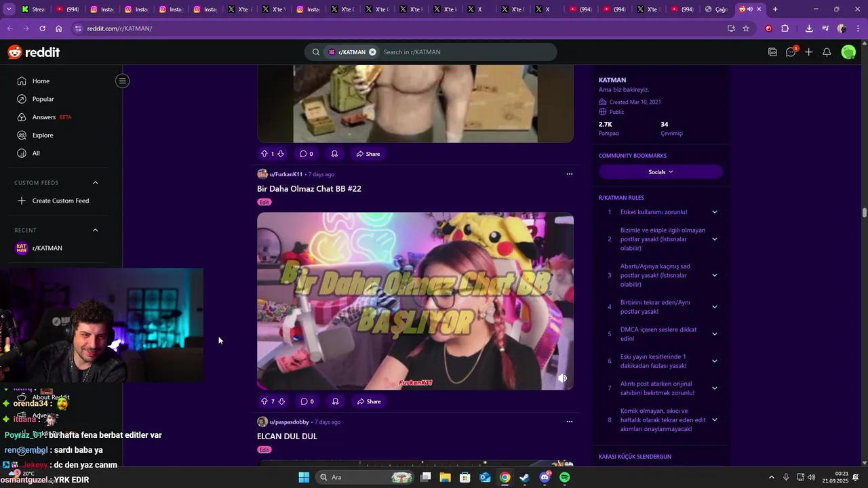Open the notifications bell icon

(827, 52)
